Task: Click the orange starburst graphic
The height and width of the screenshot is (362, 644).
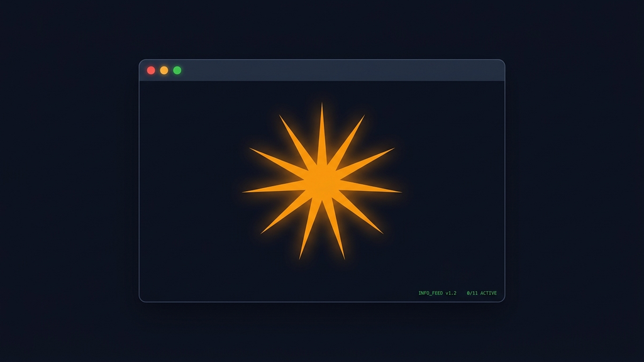Action: (322, 182)
